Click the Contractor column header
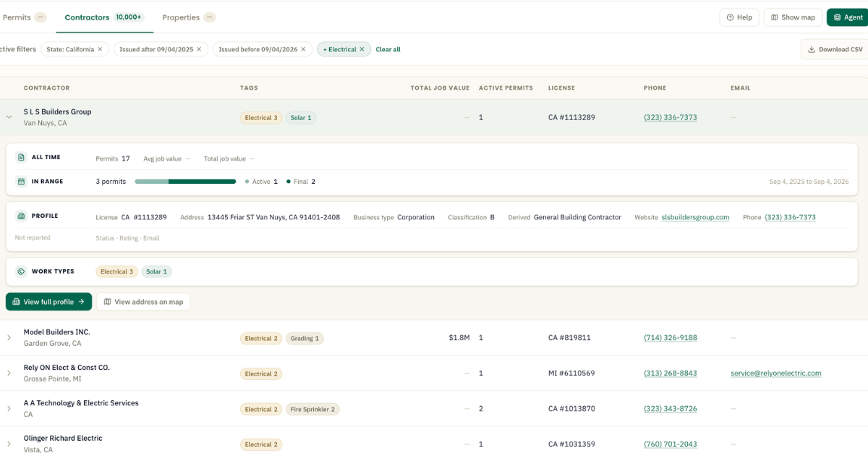 point(46,88)
